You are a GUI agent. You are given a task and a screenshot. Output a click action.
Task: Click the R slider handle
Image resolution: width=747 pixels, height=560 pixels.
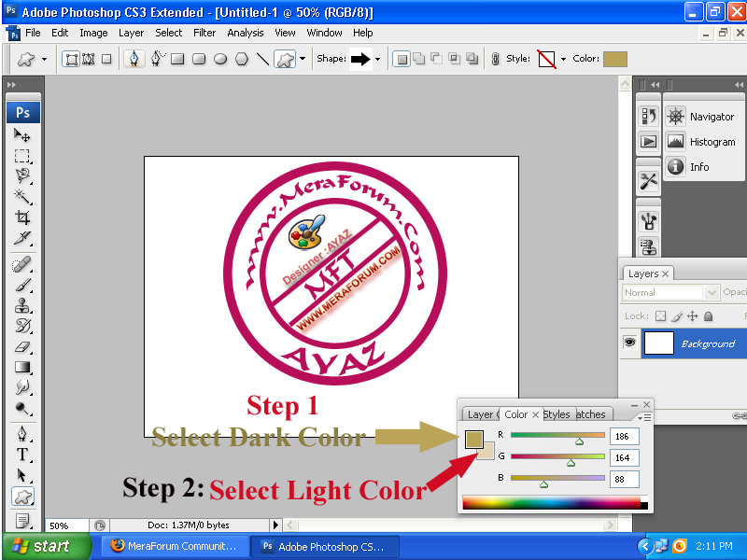pyautogui.click(x=579, y=441)
